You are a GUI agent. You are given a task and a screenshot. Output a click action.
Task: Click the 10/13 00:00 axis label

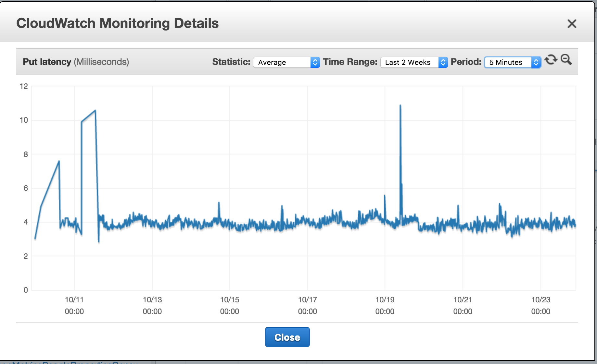coord(152,306)
